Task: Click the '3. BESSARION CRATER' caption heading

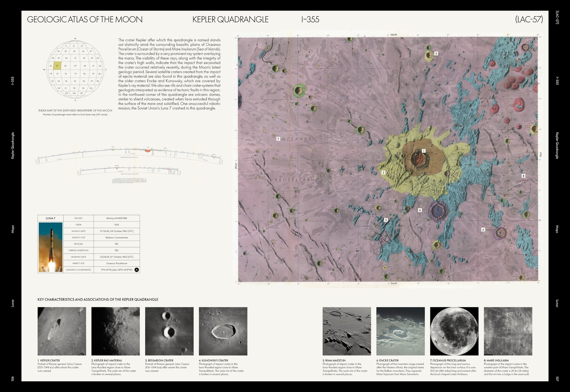Action: [159, 361]
